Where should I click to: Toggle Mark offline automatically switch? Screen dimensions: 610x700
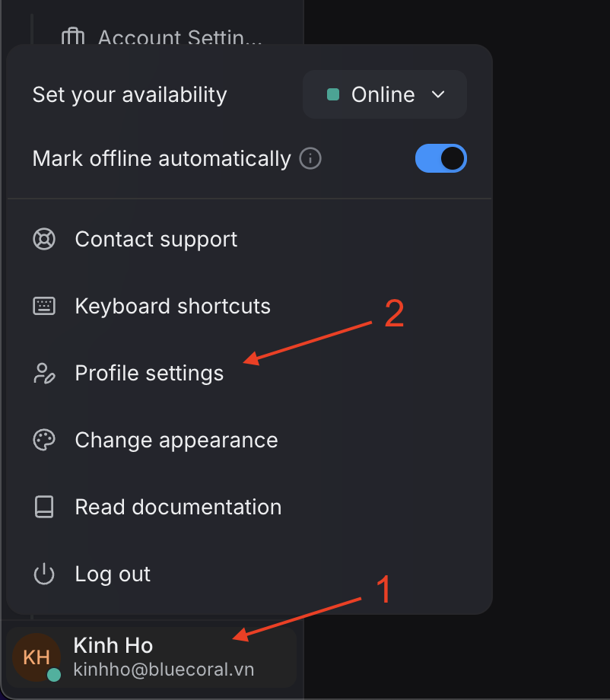(x=441, y=158)
